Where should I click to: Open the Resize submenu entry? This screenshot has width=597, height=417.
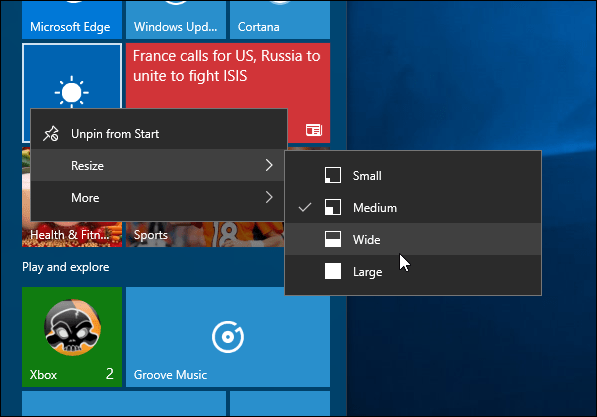pos(159,165)
